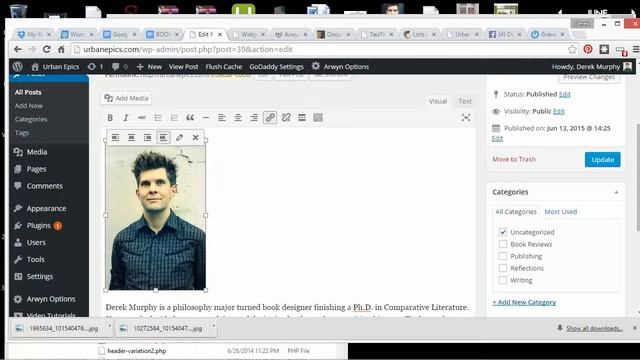The width and height of the screenshot is (640, 360).
Task: Reload the browser page
Action: click(47, 49)
